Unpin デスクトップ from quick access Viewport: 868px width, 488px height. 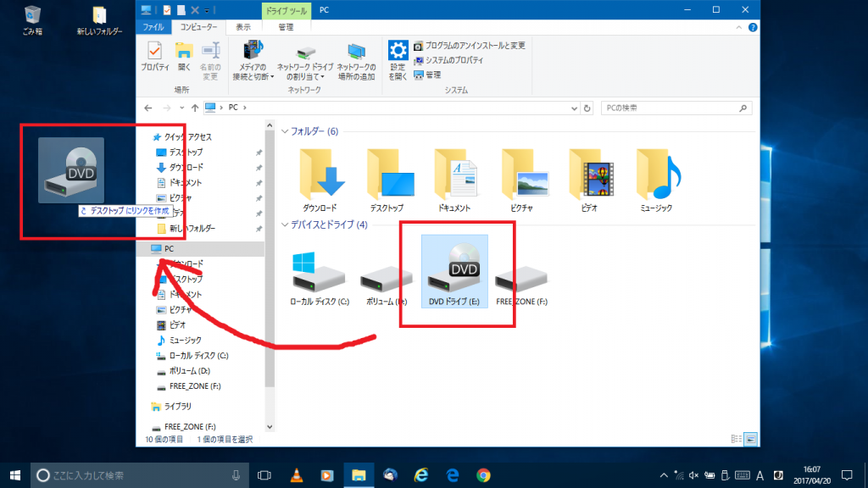[x=257, y=151]
